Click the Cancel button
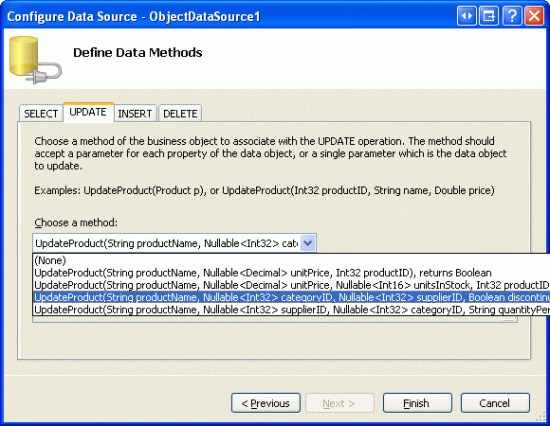Viewport: 550px width, 426px height. pyautogui.click(x=495, y=403)
